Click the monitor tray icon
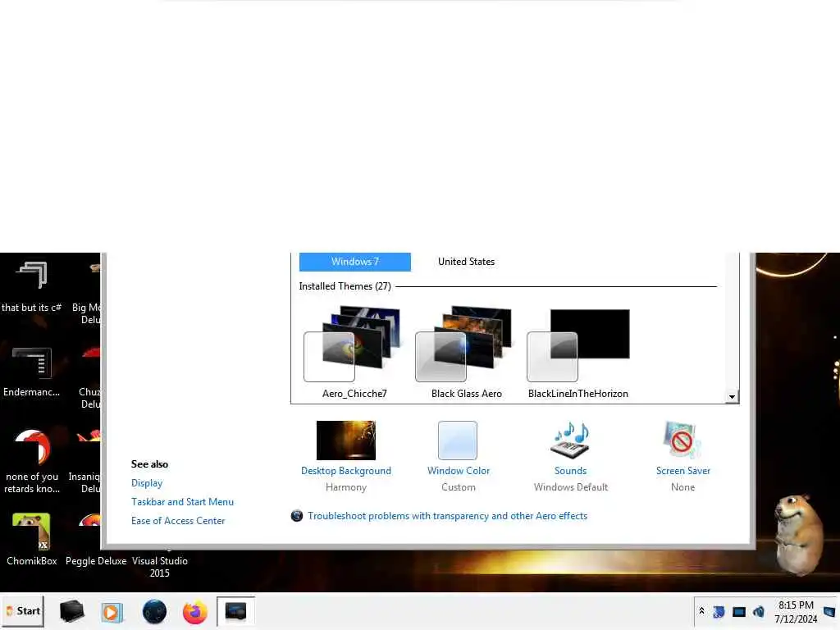The image size is (840, 630). coord(739,611)
